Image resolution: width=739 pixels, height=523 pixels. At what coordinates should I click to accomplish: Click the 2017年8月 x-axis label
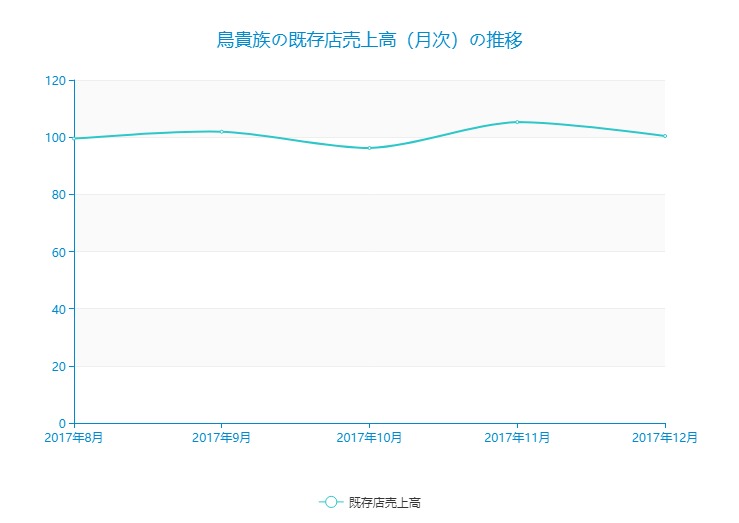coord(74,437)
